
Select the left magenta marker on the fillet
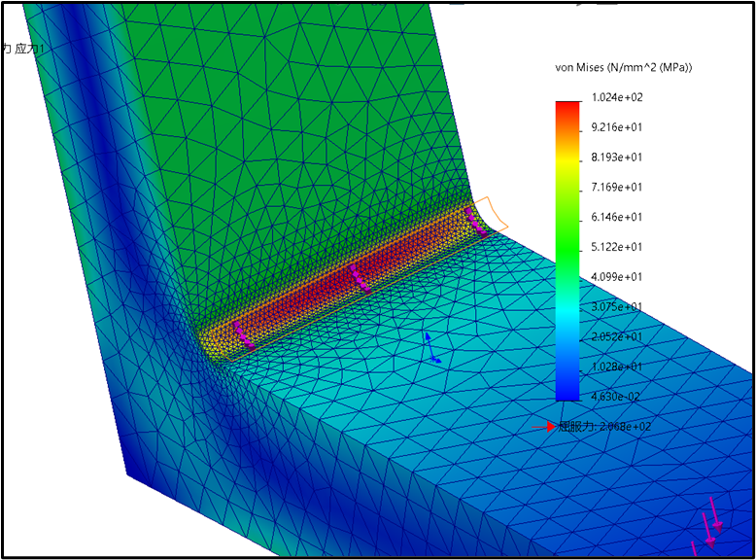pos(241,334)
